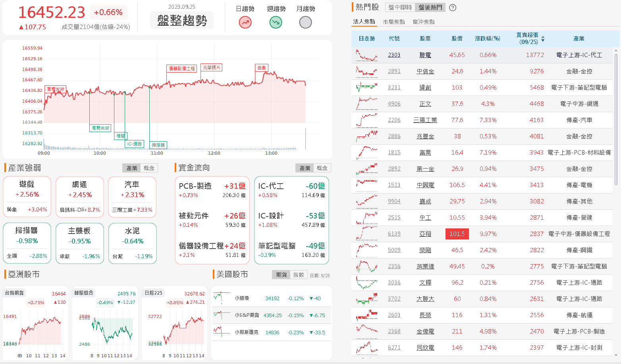This screenshot has height=364, width=621.
Task: Click the 遊戲 marker on the intraday chart
Action: 262,68
